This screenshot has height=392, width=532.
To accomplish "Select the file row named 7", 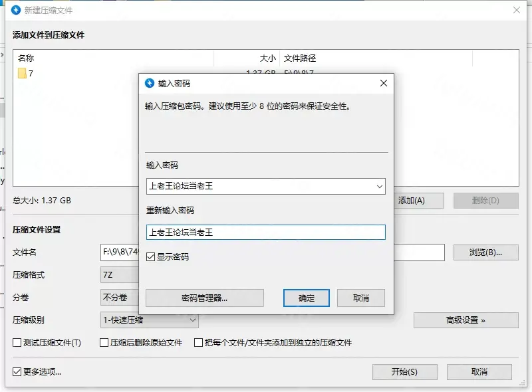I will [76, 73].
